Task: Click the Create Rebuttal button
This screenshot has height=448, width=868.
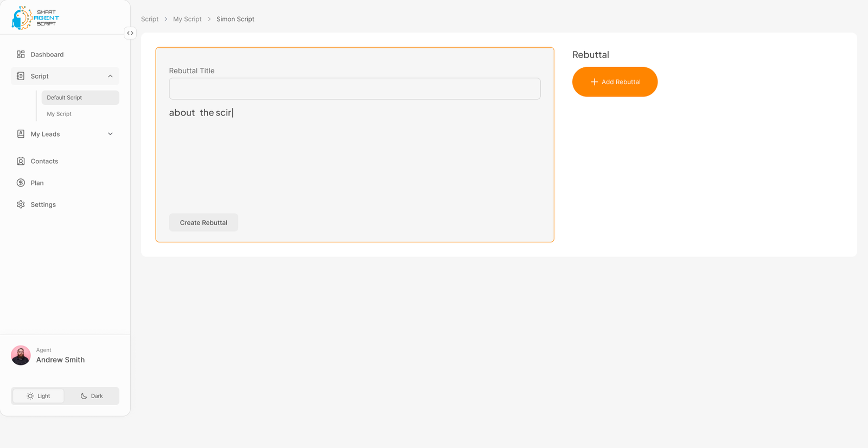Action: [x=203, y=222]
